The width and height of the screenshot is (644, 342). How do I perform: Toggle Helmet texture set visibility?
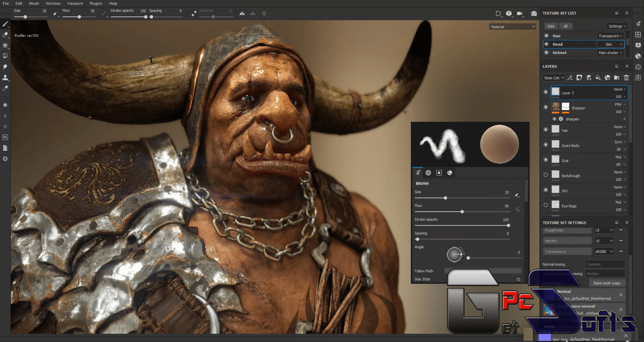(x=546, y=53)
